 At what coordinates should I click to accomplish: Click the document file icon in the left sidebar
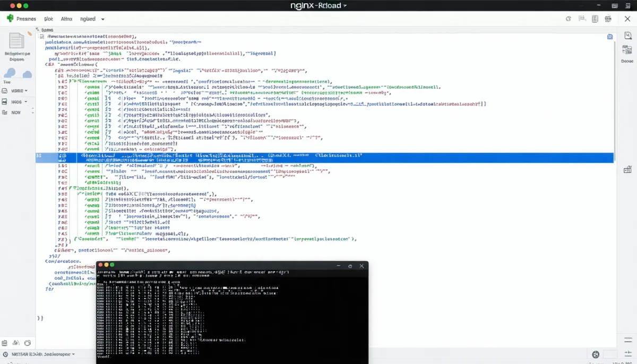tap(17, 41)
